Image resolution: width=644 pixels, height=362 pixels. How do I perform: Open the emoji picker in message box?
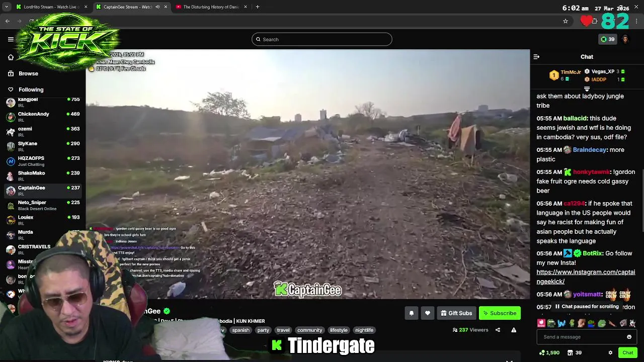[x=629, y=337]
